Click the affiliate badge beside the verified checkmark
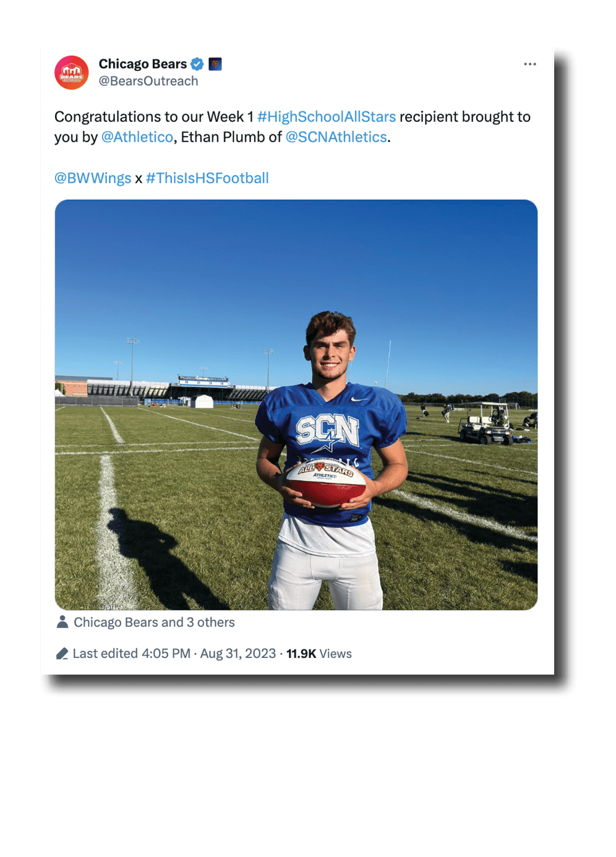Viewport: 616px width, 857px height. click(215, 64)
